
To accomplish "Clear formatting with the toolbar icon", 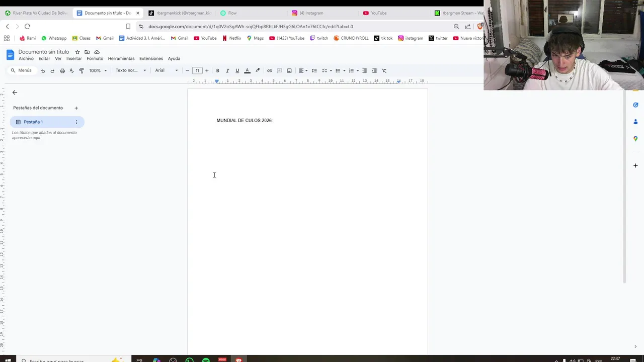I will [384, 71].
